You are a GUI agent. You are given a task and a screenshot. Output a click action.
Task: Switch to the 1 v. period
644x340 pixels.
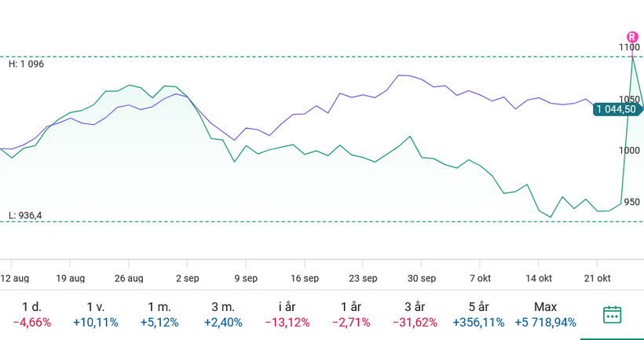coord(96,314)
